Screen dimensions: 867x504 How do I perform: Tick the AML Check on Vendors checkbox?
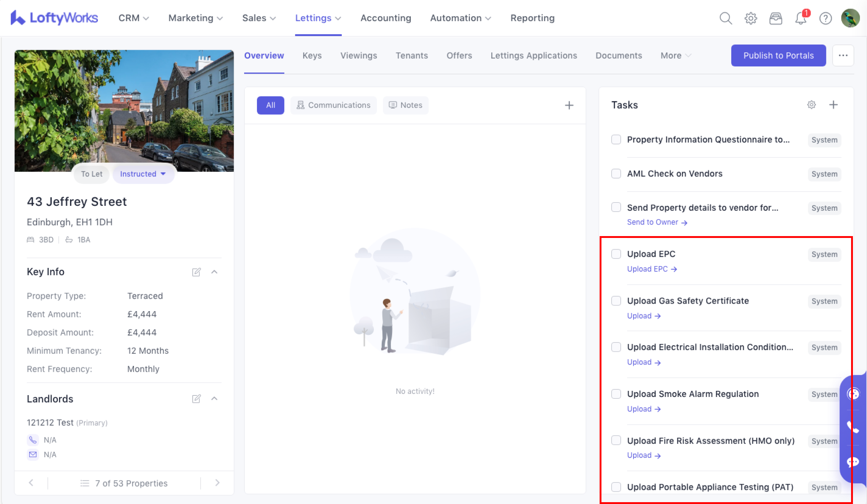click(x=616, y=174)
